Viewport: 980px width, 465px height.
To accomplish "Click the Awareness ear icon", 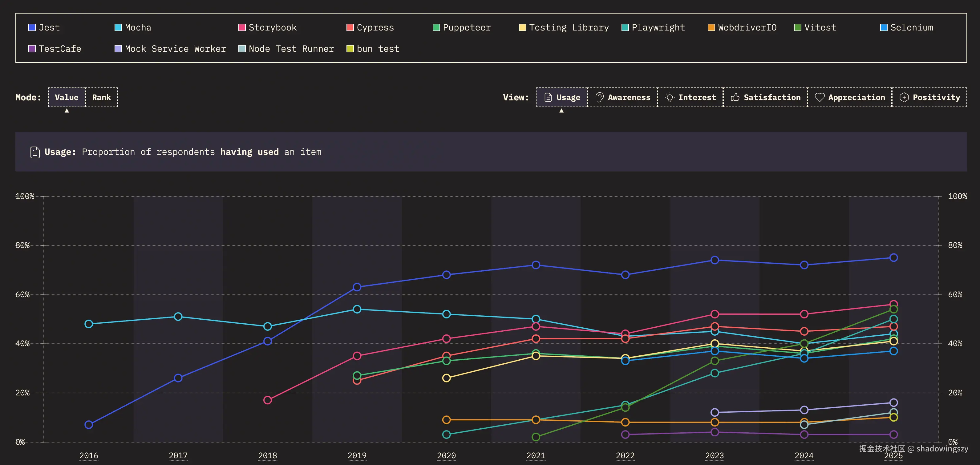I will 600,97.
